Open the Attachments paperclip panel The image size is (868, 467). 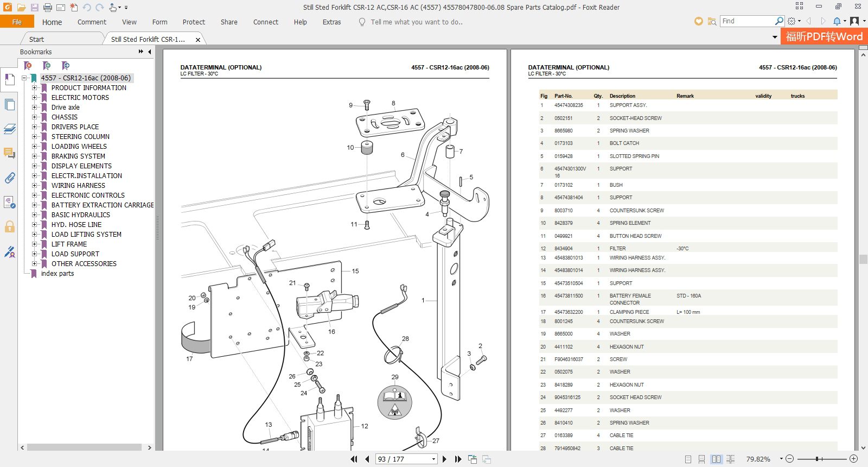click(9, 178)
